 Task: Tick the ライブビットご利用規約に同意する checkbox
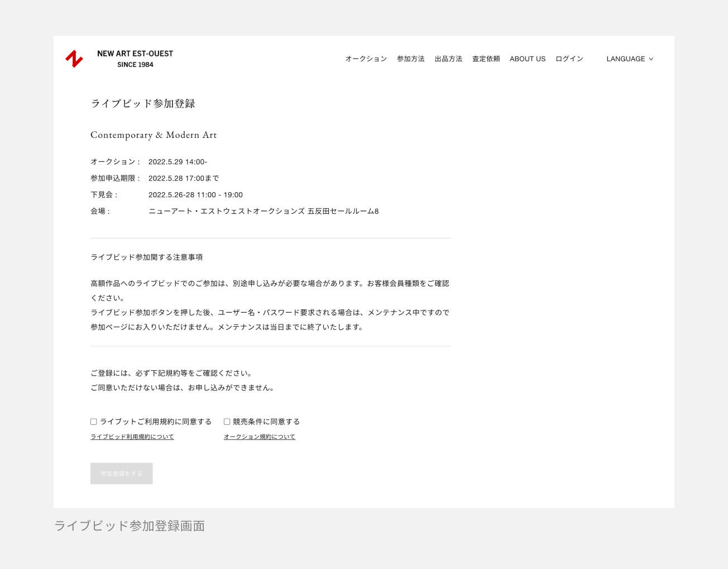(x=94, y=422)
